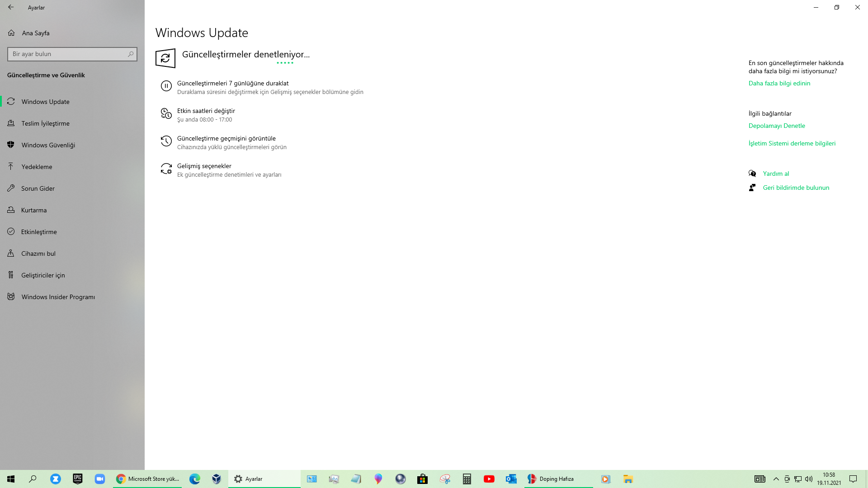This screenshot has width=868, height=488.
Task: Open Sorun Gider from the sidebar
Action: 38,188
